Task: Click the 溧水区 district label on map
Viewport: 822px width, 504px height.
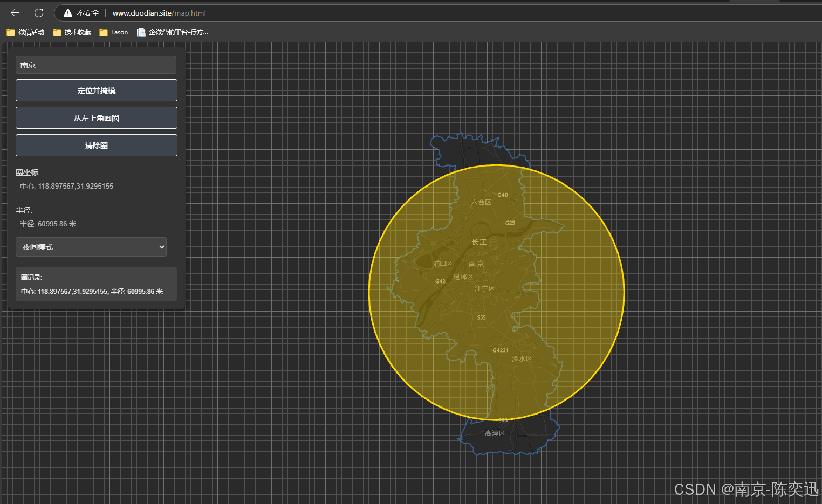Action: [522, 358]
